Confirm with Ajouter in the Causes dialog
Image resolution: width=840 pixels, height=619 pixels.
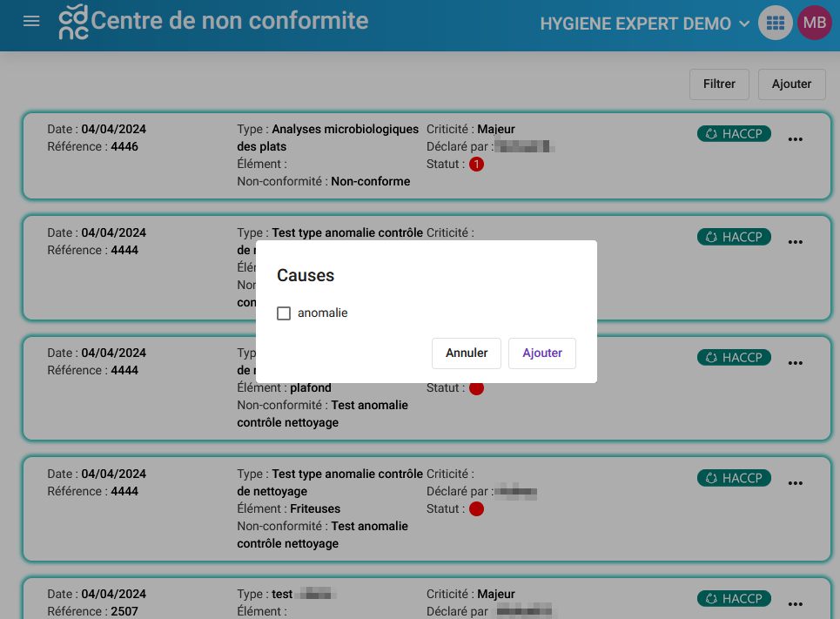542,353
